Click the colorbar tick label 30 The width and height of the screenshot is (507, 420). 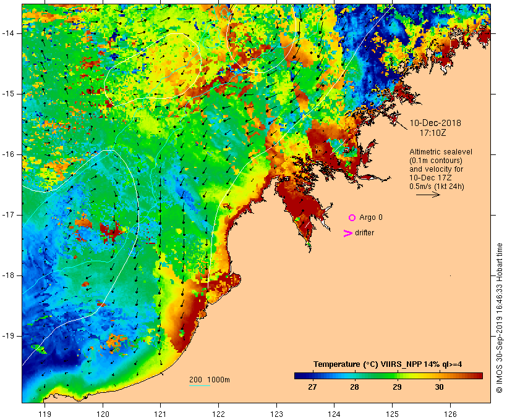[x=439, y=387]
